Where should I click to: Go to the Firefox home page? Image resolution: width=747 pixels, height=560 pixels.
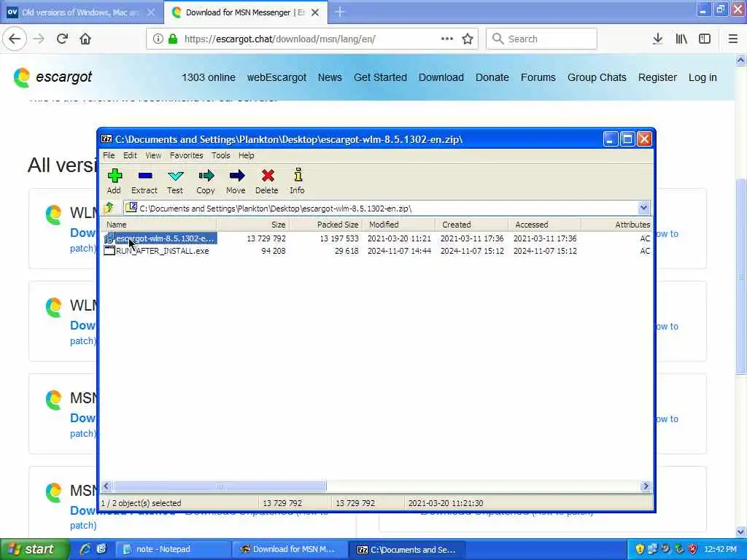tap(85, 39)
